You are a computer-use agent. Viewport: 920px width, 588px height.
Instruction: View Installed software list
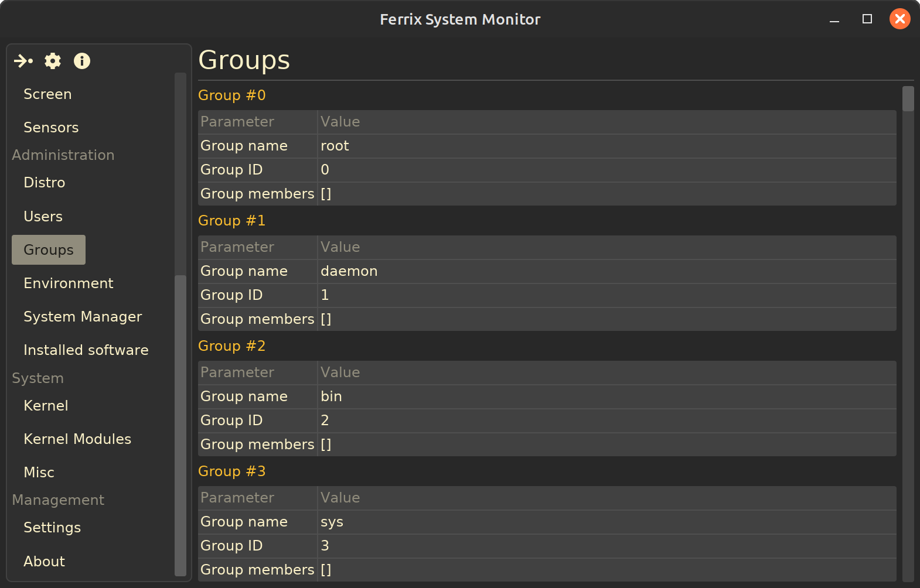[x=86, y=350]
